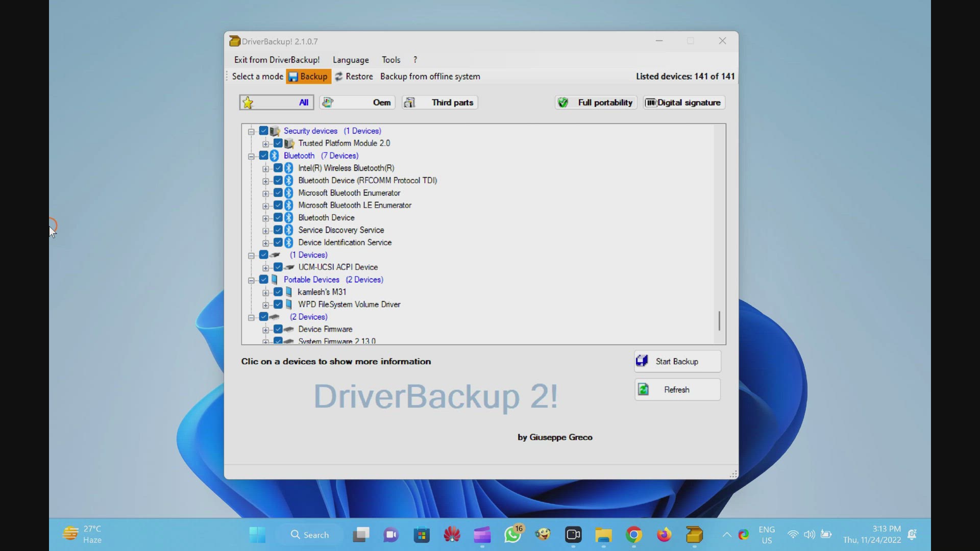Click the volume icon in system tray

(x=810, y=535)
